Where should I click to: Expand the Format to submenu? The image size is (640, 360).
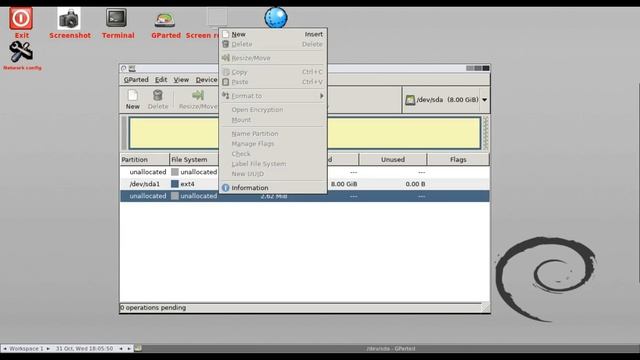click(273, 96)
